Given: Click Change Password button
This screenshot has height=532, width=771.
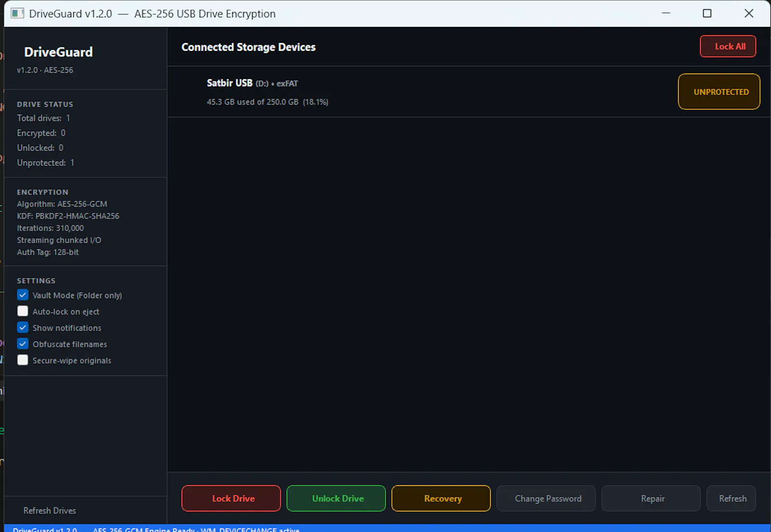Looking at the screenshot, I should (x=546, y=498).
